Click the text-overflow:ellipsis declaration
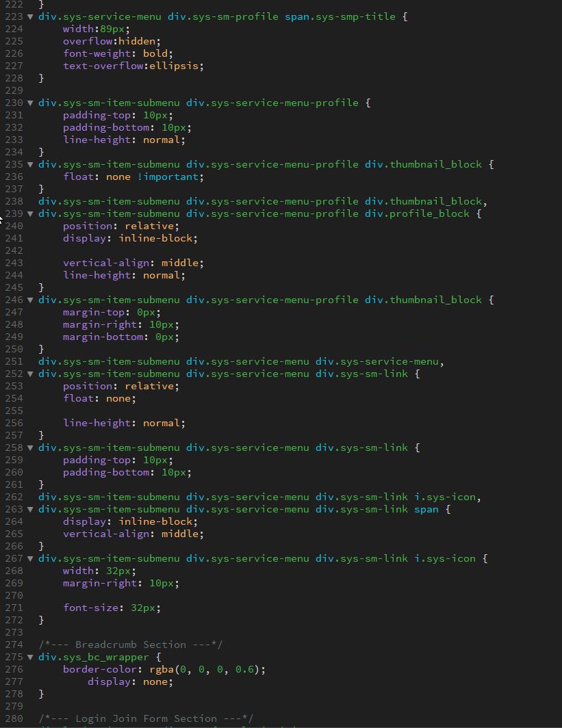 [133, 66]
